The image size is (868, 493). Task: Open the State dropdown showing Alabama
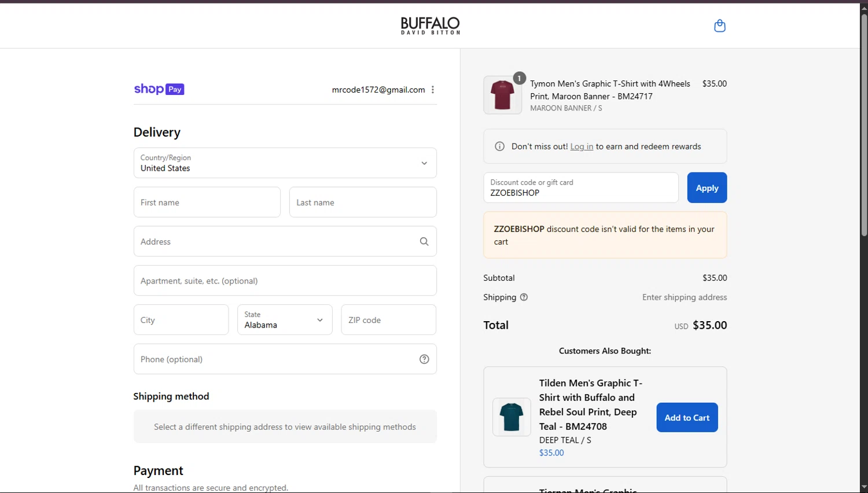point(285,320)
